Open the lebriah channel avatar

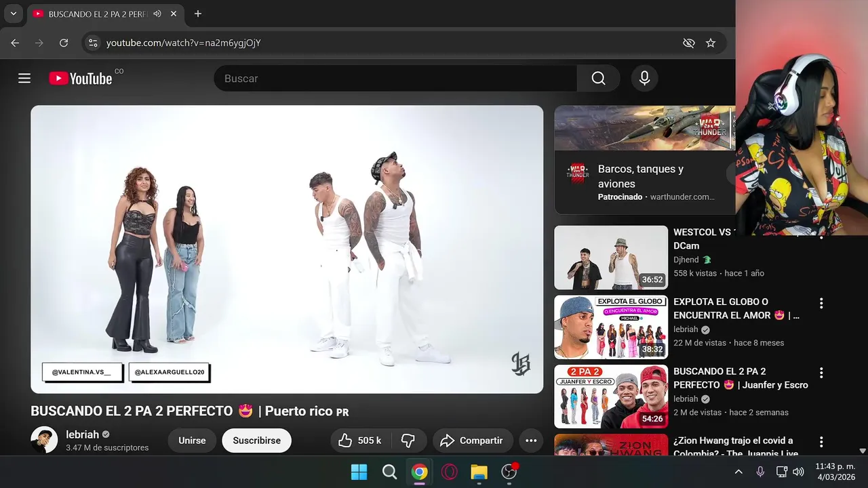pyautogui.click(x=44, y=440)
